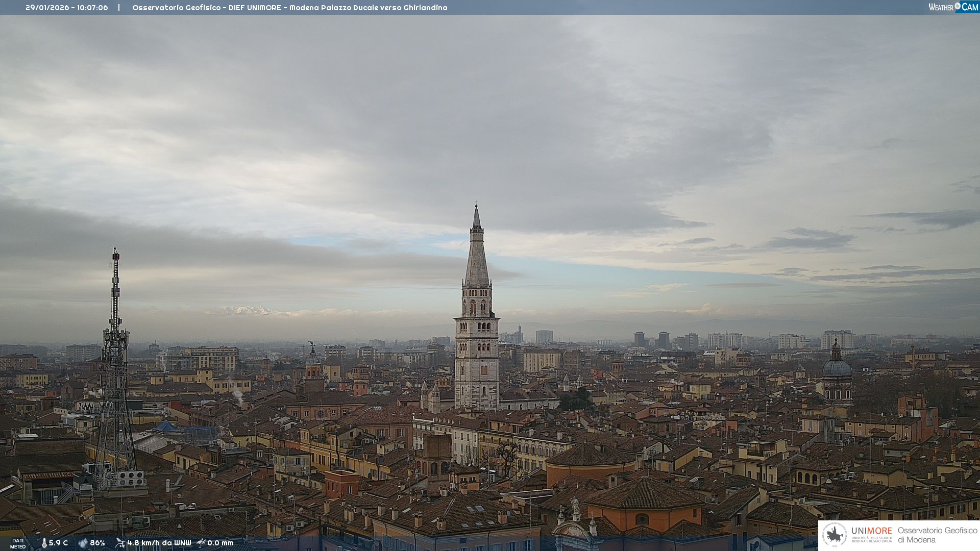The width and height of the screenshot is (980, 551).
Task: Click the wind anemometer icon
Action: (x=120, y=543)
